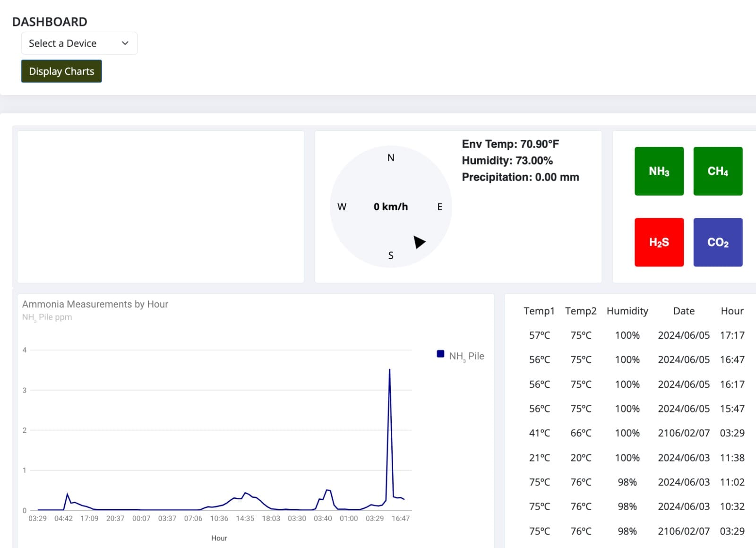Click the peak spike on ammonia chart
This screenshot has width=756, height=548.
pyautogui.click(x=389, y=370)
